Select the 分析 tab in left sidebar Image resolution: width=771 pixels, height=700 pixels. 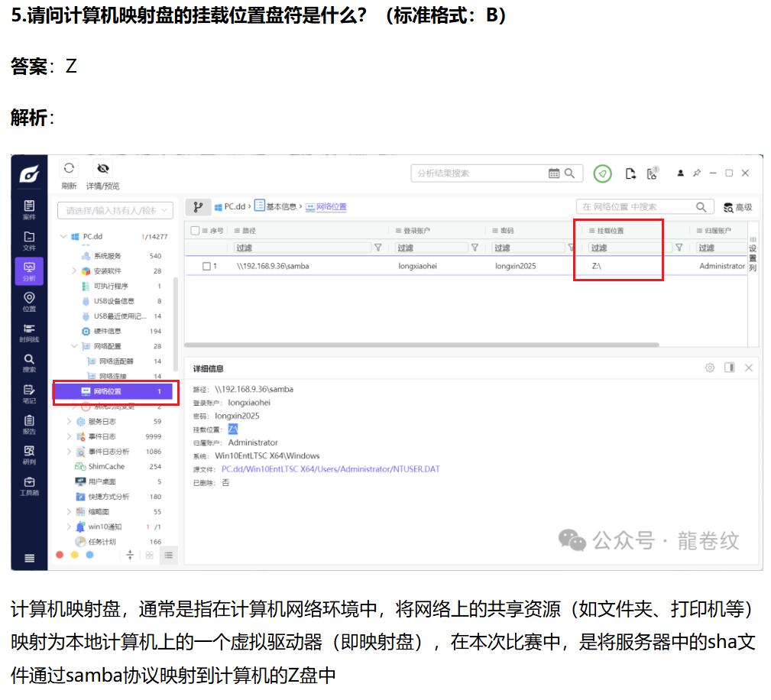coord(29,271)
